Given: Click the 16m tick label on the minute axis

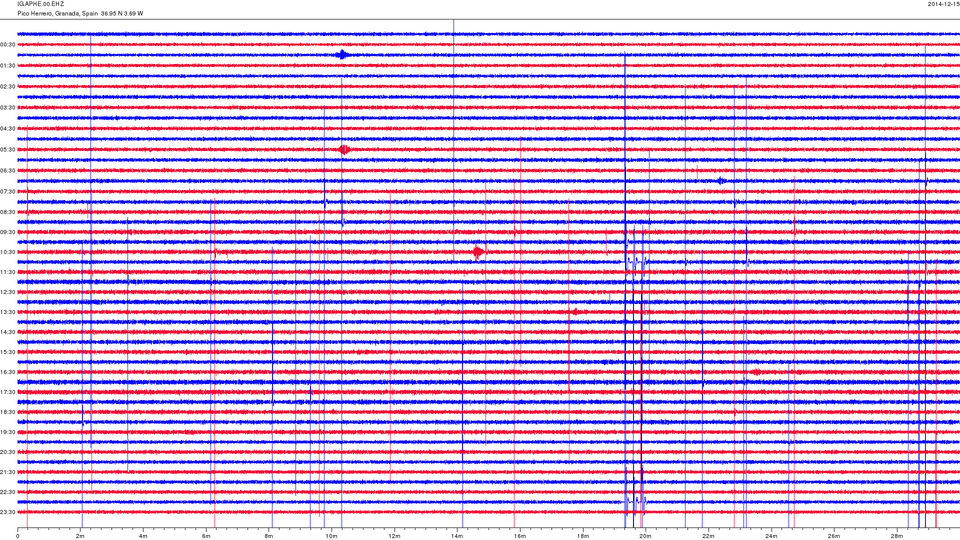Looking at the screenshot, I should [x=520, y=536].
